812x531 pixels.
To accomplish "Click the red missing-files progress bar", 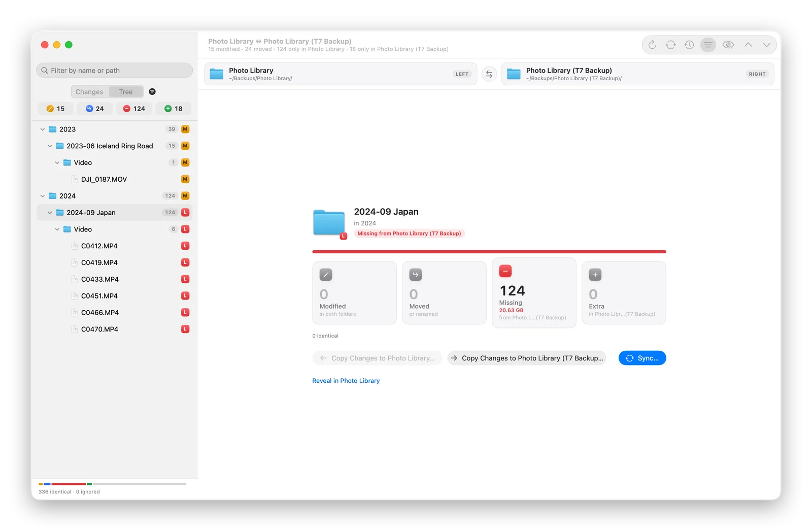I will pyautogui.click(x=489, y=251).
